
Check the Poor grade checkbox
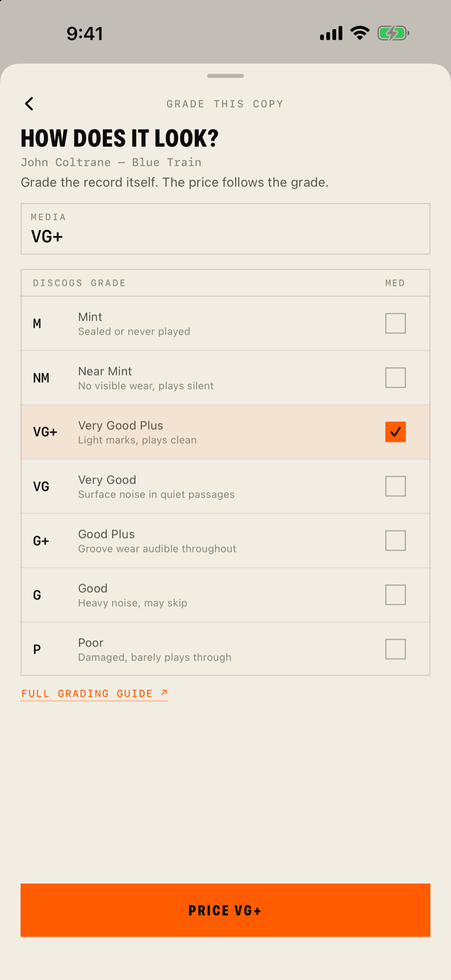pos(395,649)
